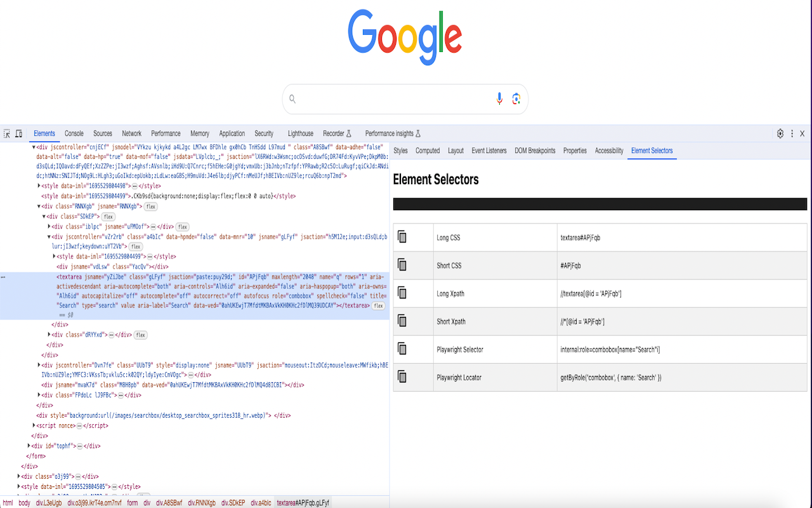Click ellipsis badge in iblpc div row
The width and height of the screenshot is (812, 508).
coord(154,227)
